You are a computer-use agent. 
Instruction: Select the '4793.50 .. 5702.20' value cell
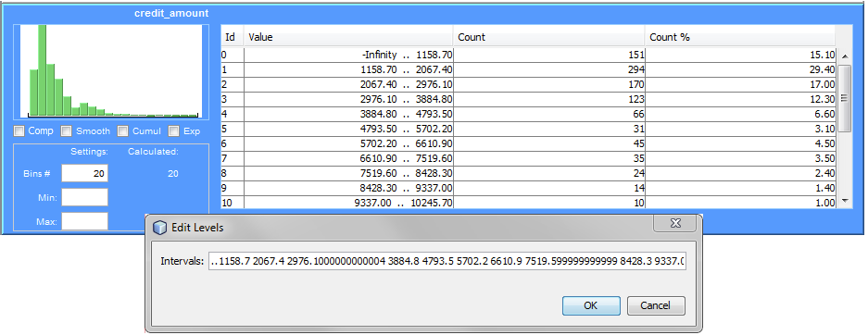click(348, 129)
